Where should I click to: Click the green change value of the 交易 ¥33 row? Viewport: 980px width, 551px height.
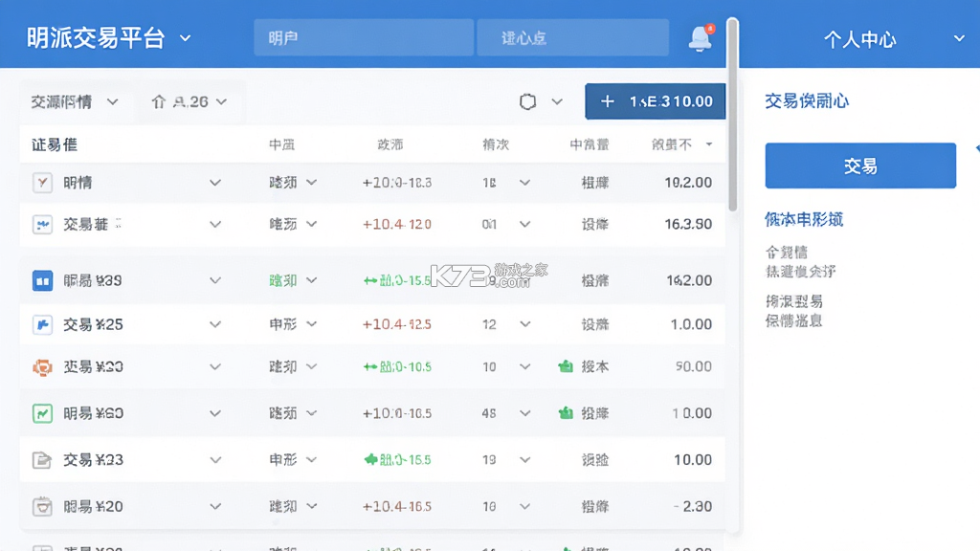click(397, 460)
